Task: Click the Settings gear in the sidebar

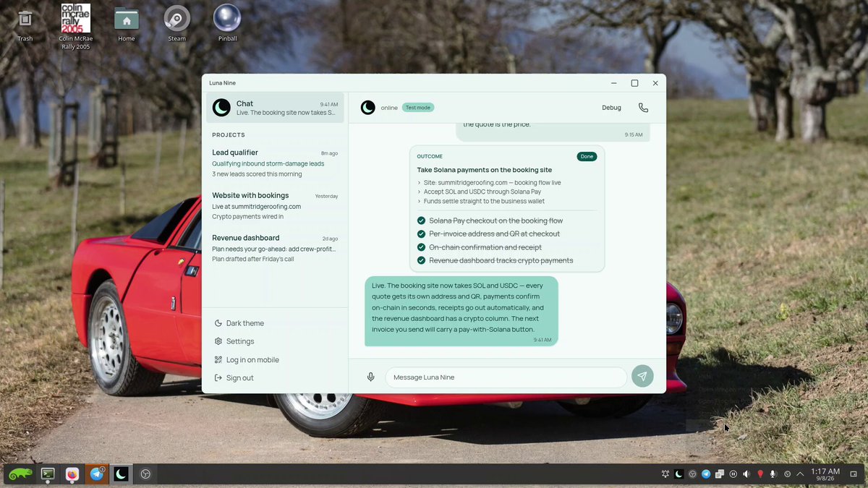Action: pos(218,341)
